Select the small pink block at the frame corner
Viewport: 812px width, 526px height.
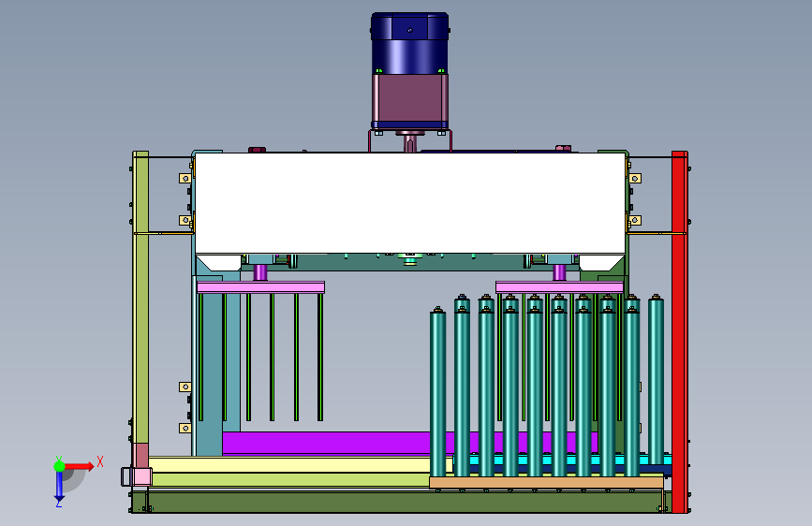coord(142,476)
